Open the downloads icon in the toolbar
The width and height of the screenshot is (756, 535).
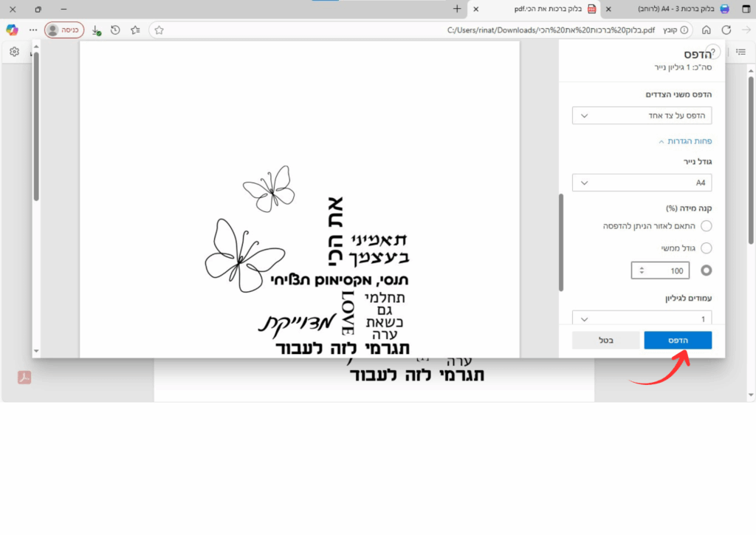coord(96,30)
